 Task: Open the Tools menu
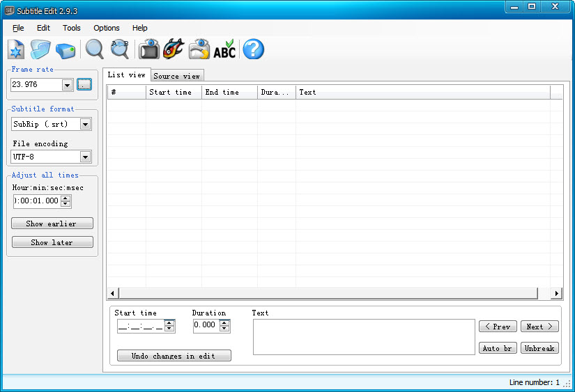[72, 29]
